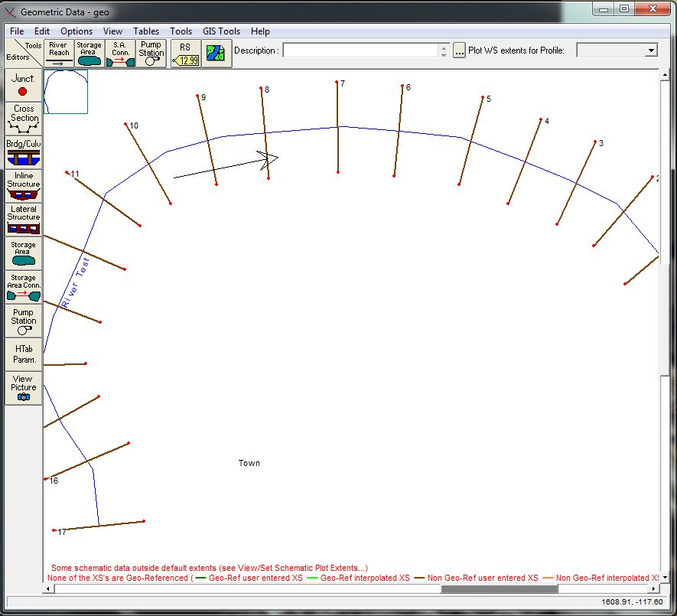This screenshot has height=616, width=677.
Task: Open the Lateral Structure editor
Action: (x=23, y=217)
